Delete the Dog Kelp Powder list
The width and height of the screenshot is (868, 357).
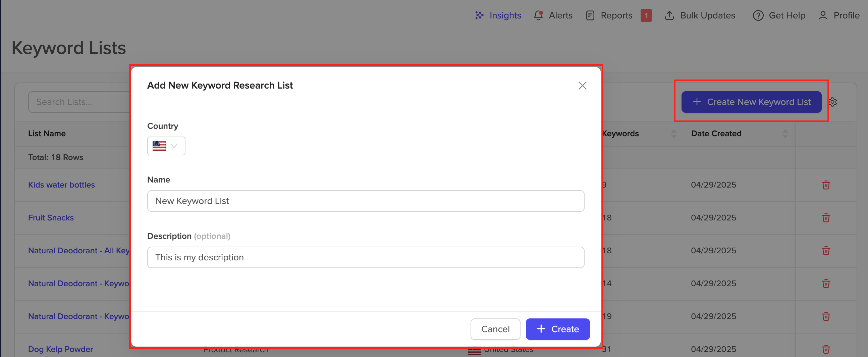pyautogui.click(x=826, y=349)
